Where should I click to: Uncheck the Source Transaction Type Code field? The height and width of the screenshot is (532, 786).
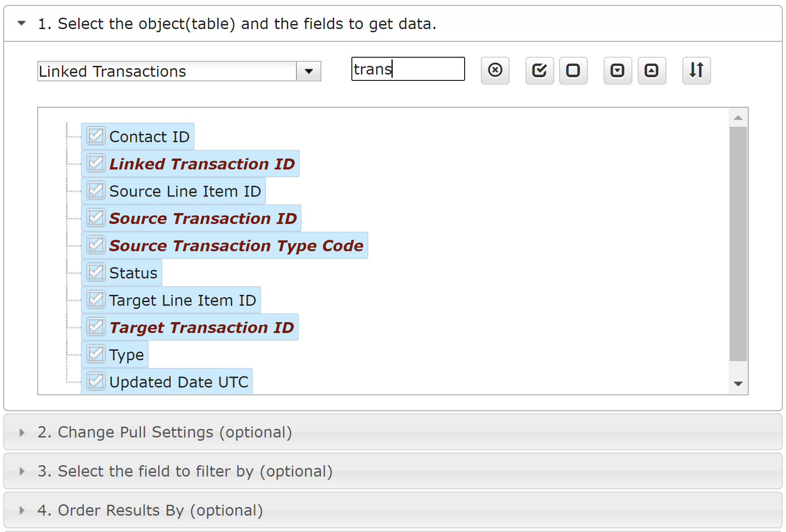(96, 245)
